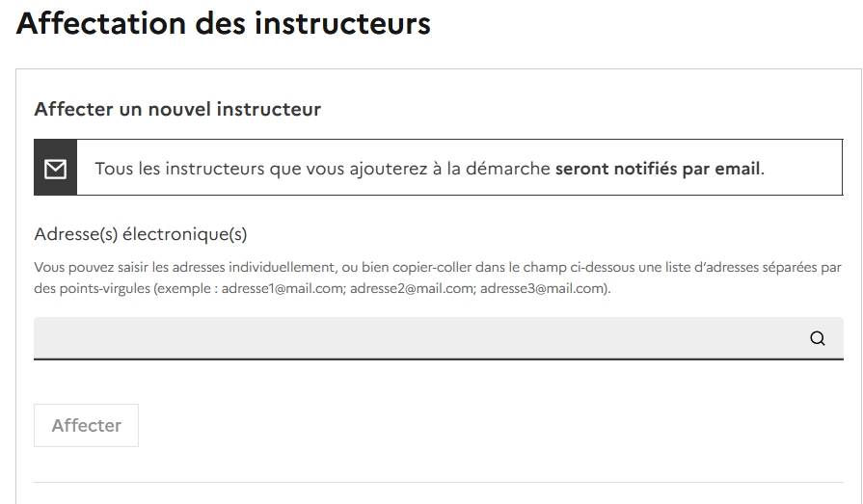Click the magnifier search icon
This screenshot has width=863, height=504.
[x=818, y=338]
